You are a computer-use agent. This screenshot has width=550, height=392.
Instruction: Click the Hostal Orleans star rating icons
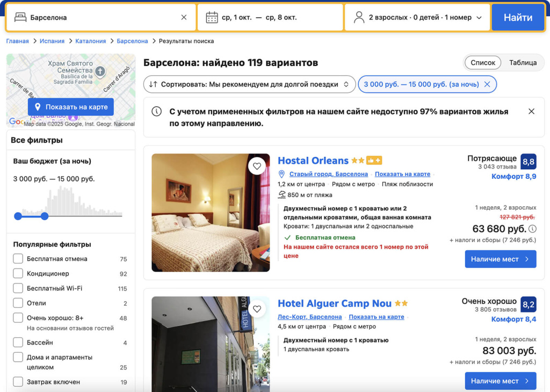pos(357,161)
